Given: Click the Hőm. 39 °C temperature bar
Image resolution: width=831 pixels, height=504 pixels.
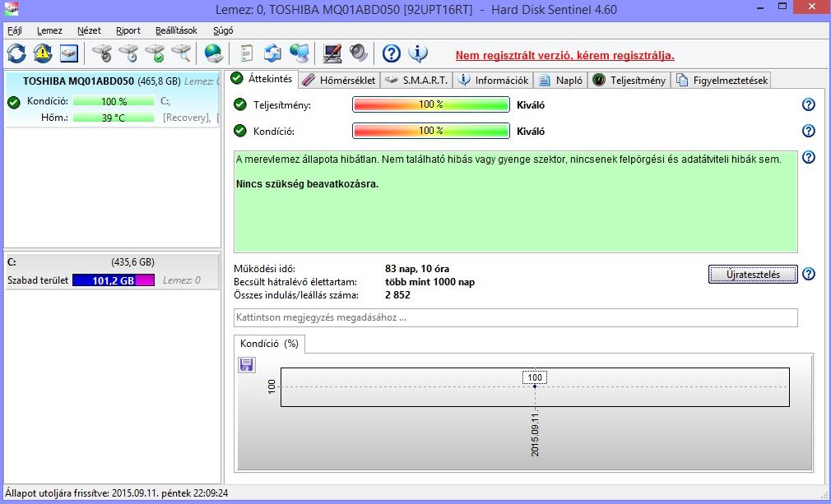Looking at the screenshot, I should [114, 118].
